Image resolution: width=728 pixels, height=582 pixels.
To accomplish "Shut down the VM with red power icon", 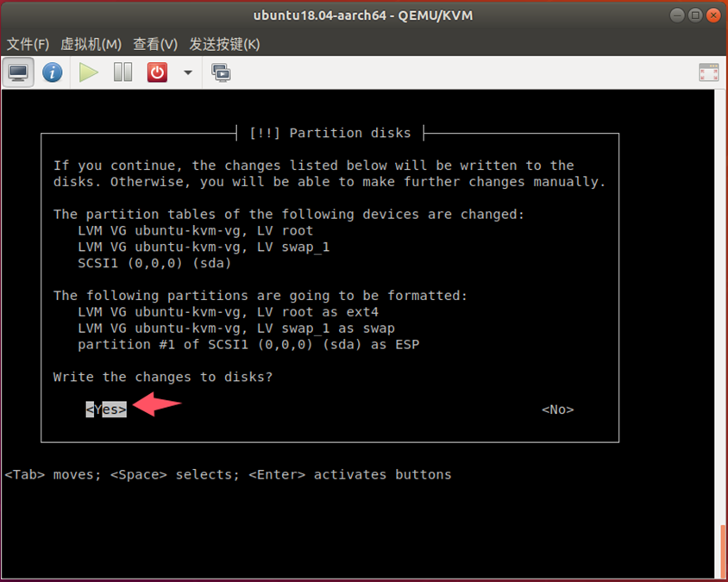I will tap(157, 72).
